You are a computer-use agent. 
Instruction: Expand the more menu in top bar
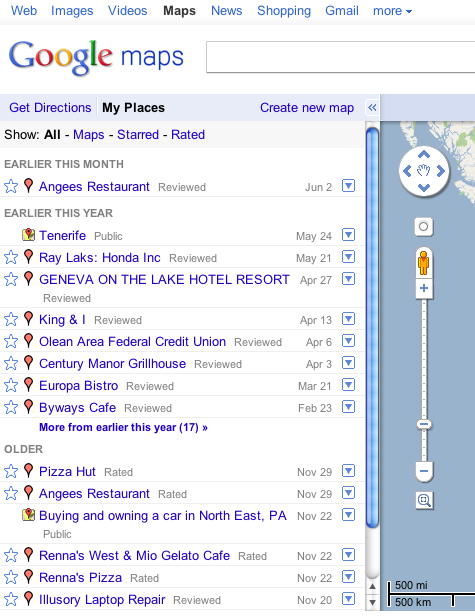[x=392, y=11]
